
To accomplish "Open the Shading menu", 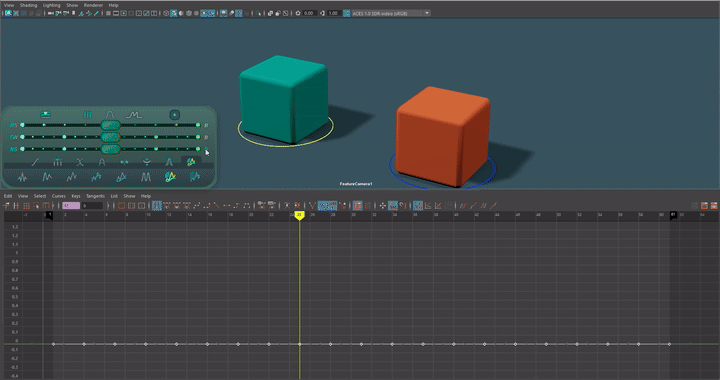I will tap(28, 5).
